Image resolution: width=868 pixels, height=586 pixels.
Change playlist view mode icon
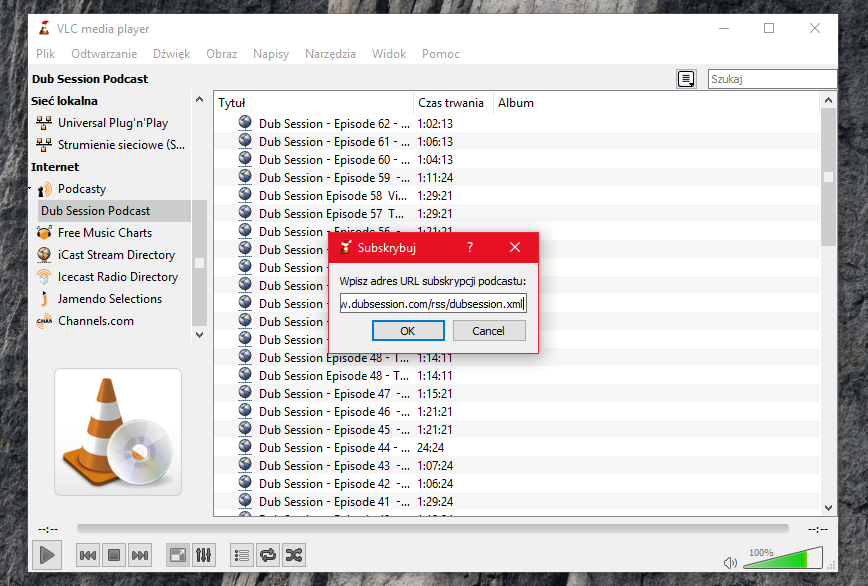[x=686, y=79]
